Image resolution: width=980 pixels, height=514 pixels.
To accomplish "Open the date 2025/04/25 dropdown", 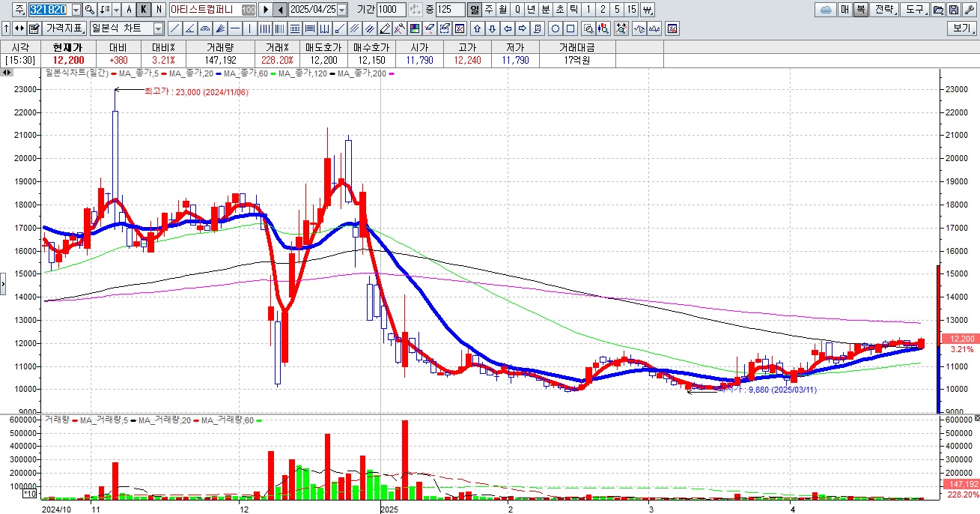I will click(342, 10).
